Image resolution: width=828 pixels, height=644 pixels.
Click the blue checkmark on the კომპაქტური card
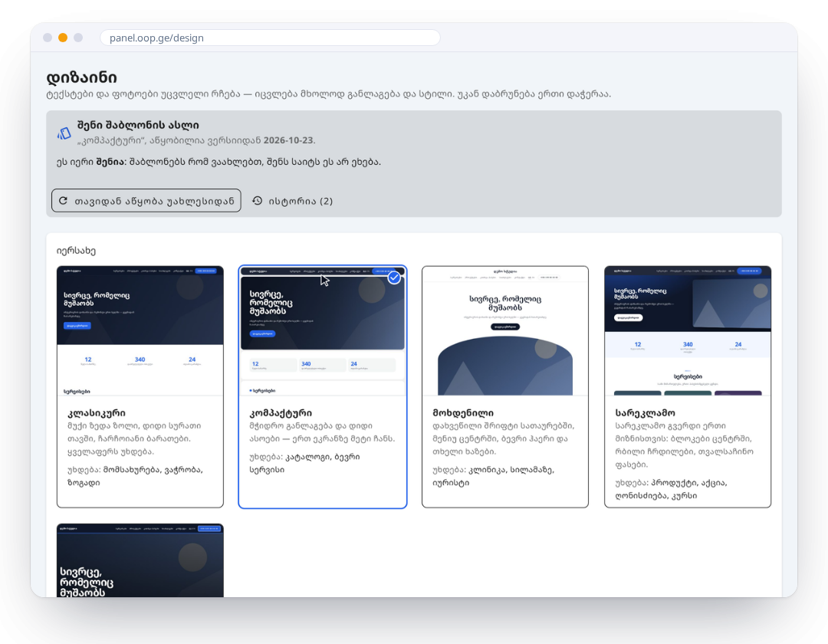[x=394, y=277]
